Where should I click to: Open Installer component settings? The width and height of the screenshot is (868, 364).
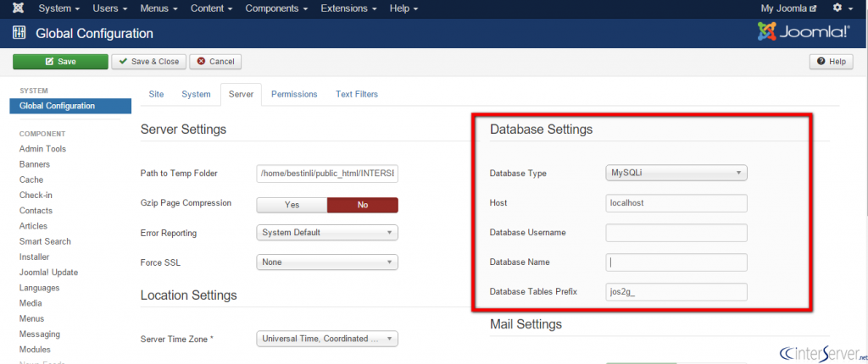click(34, 256)
